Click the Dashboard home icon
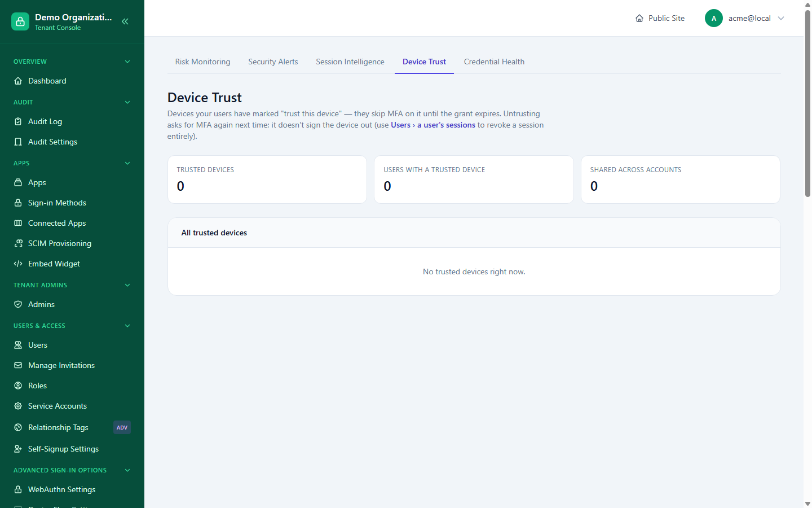This screenshot has width=812, height=508. [18, 81]
